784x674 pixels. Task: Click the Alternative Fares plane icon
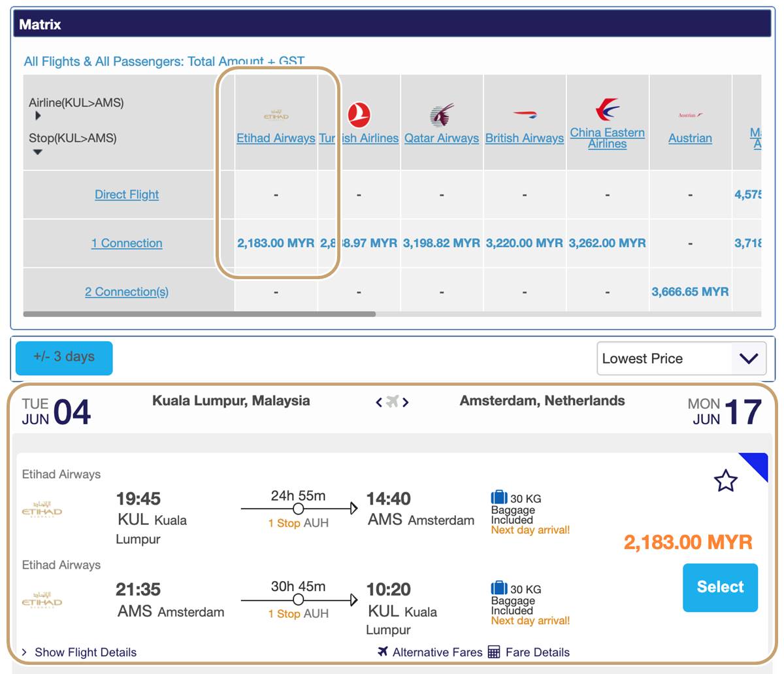pos(383,651)
